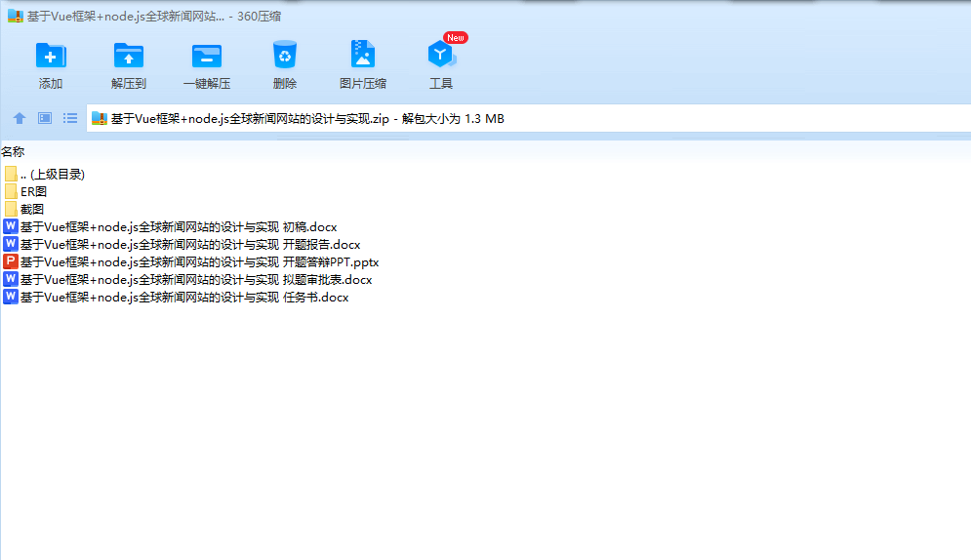
Task: Click PowerPoint icon of 开题答辩PPT.pptx
Action: pos(11,261)
